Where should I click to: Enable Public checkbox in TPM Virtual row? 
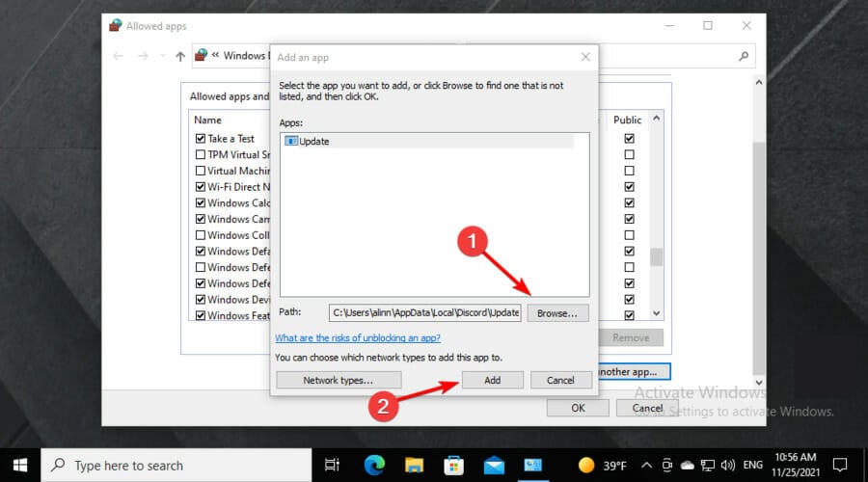629,154
